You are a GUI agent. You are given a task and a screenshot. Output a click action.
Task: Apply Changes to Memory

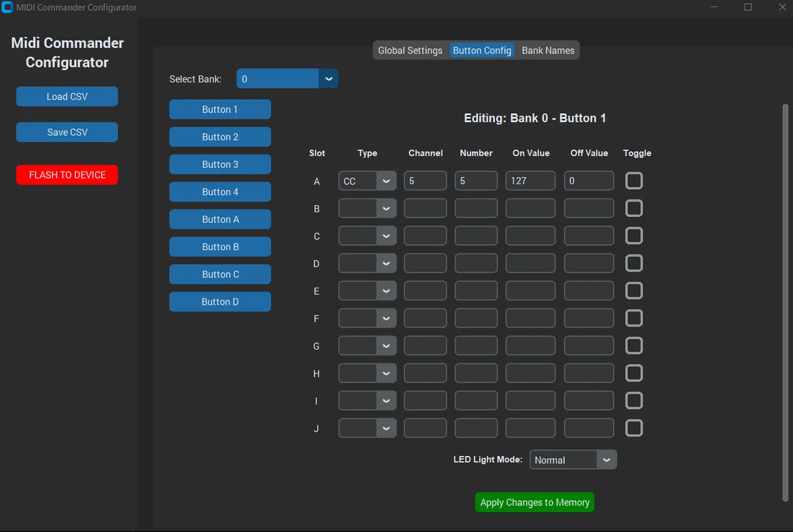point(535,502)
